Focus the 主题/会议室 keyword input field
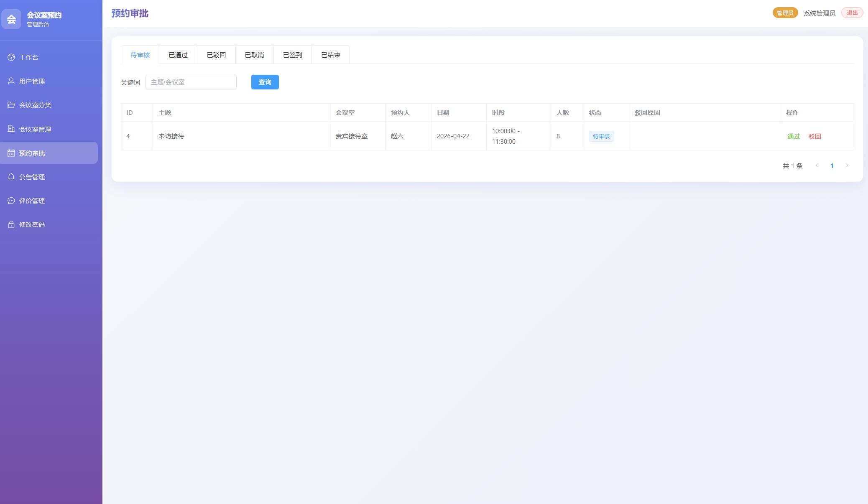The width and height of the screenshot is (868, 504). tap(191, 82)
